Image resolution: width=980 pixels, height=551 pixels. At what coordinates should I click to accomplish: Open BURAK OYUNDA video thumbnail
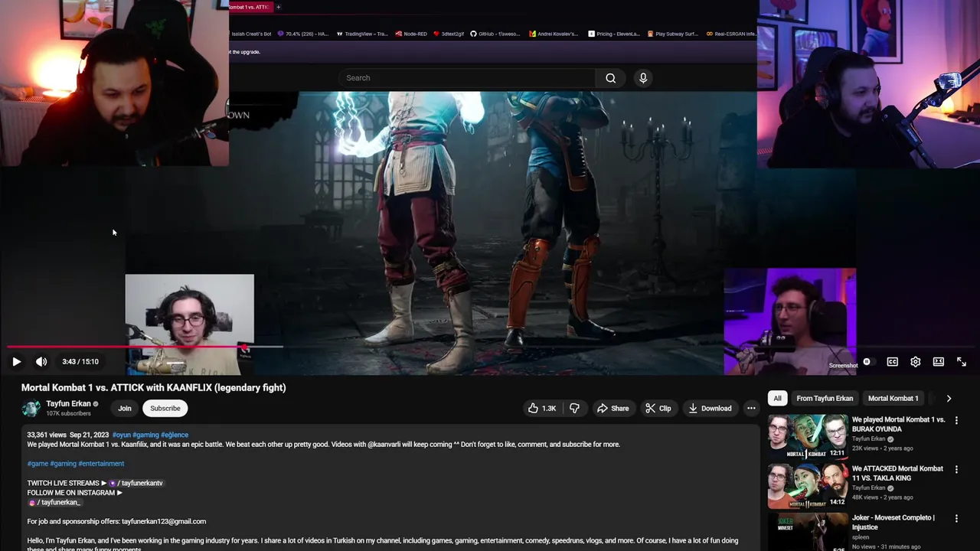coord(808,436)
